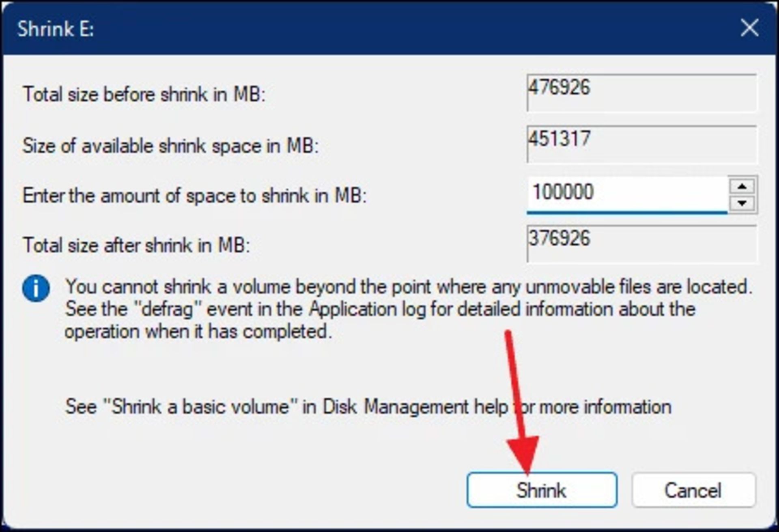Click the total size after shrink field

click(x=641, y=243)
